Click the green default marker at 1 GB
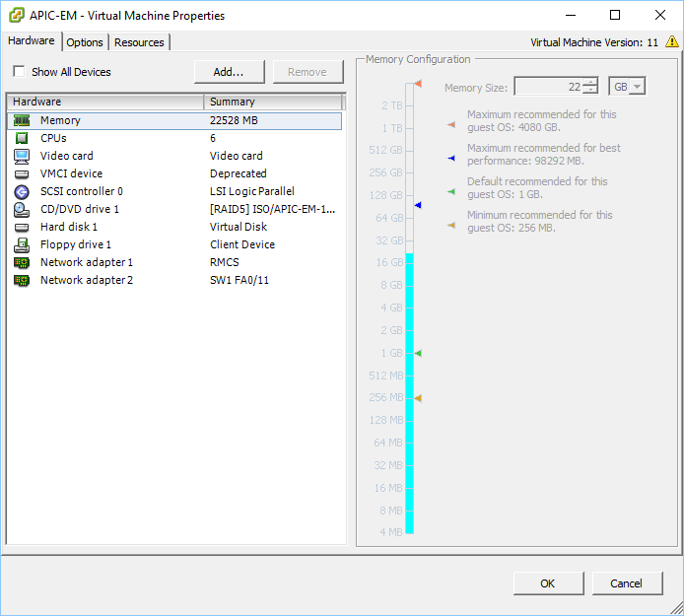 tap(418, 353)
